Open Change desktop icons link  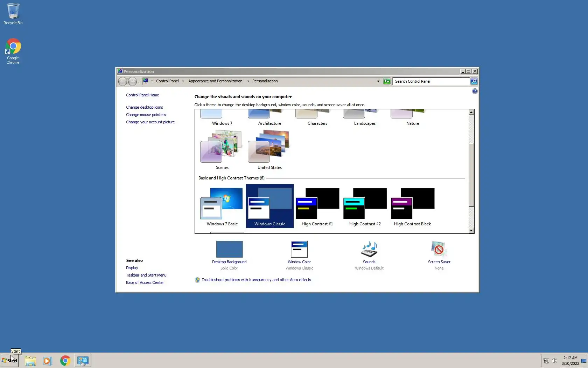[x=145, y=107]
